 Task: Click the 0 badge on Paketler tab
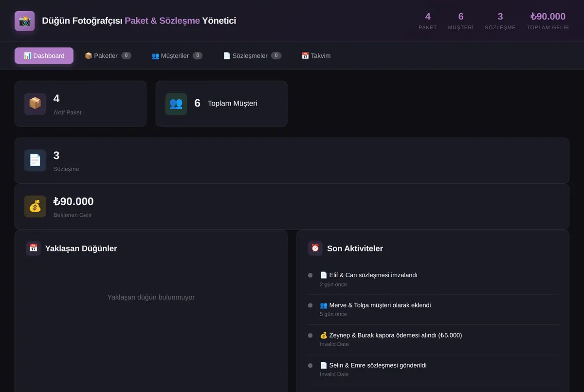point(126,55)
